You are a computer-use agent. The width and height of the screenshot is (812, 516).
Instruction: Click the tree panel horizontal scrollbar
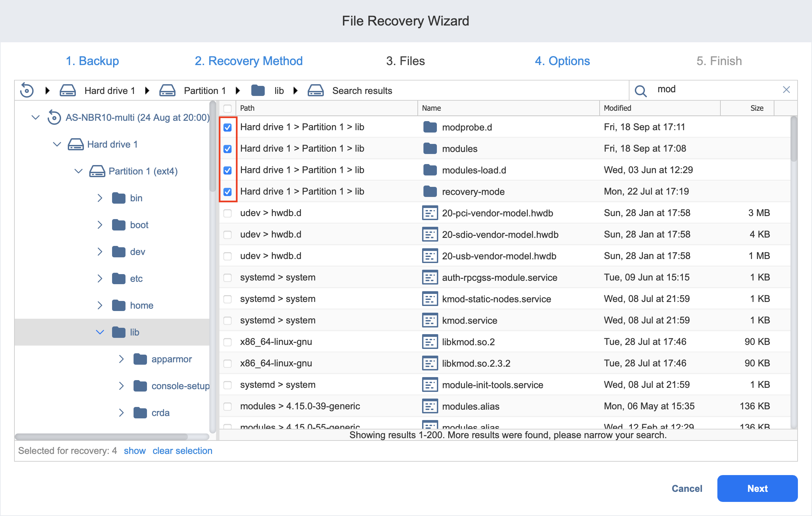coord(101,437)
